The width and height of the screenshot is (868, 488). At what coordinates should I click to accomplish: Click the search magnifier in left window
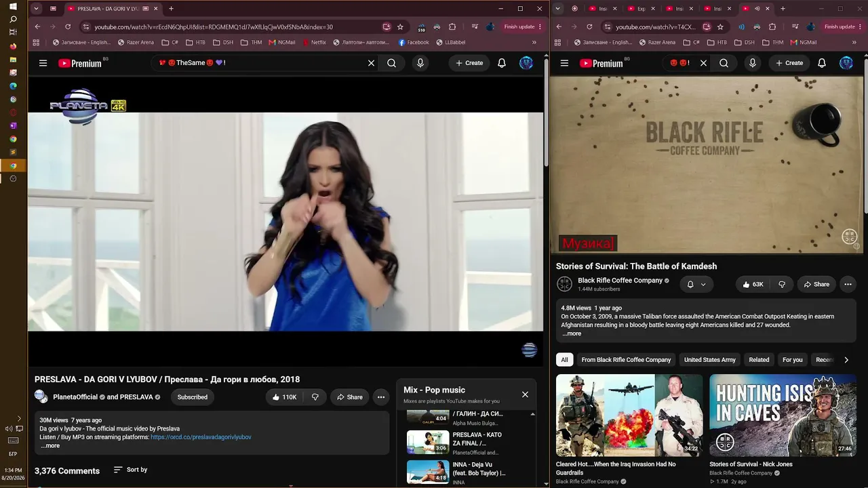click(391, 63)
